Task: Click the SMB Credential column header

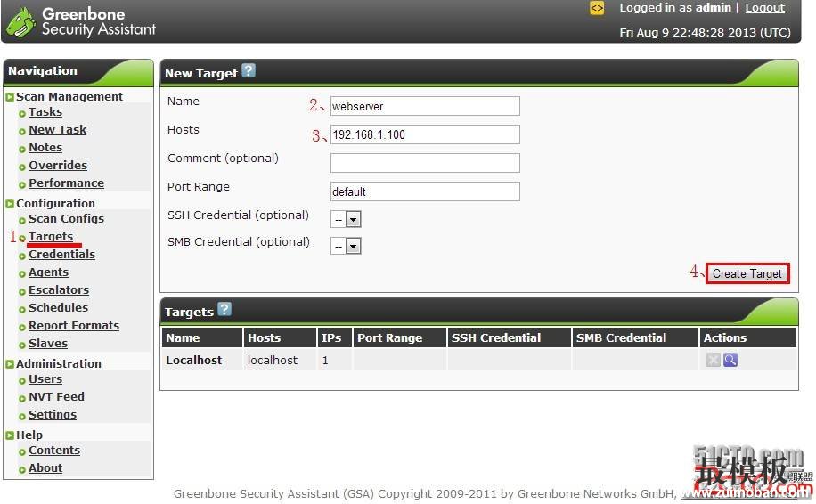Action: tap(635, 337)
